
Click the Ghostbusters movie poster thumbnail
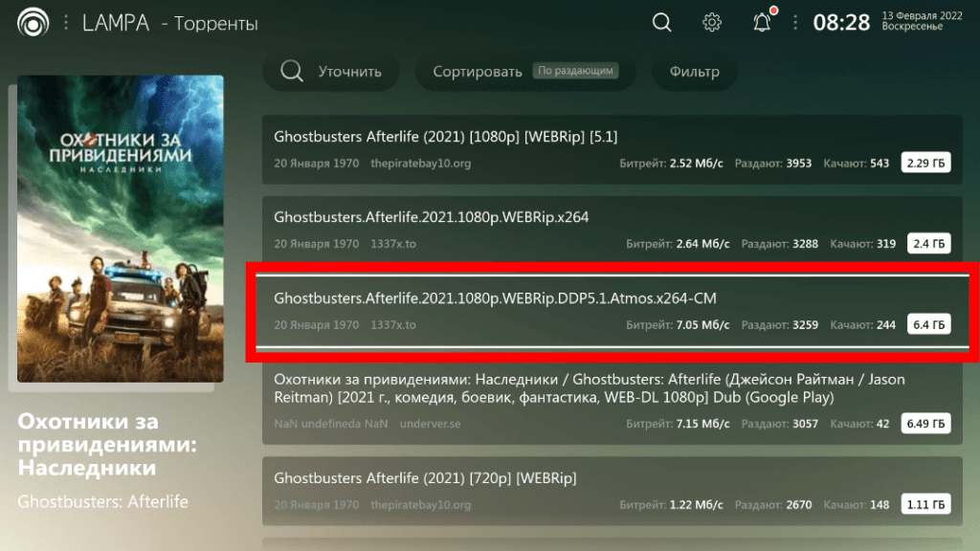click(121, 229)
